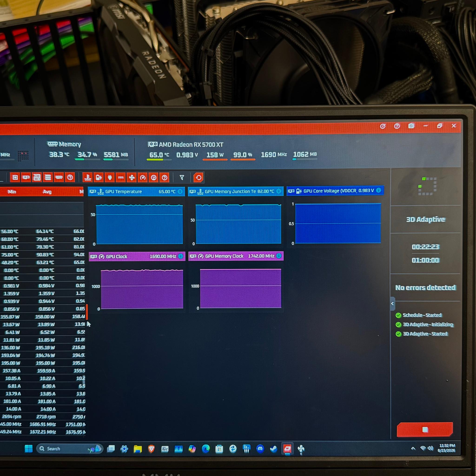Toggle the storage sensor filter icon
Screen dimensions: 476x476
click(48, 177)
